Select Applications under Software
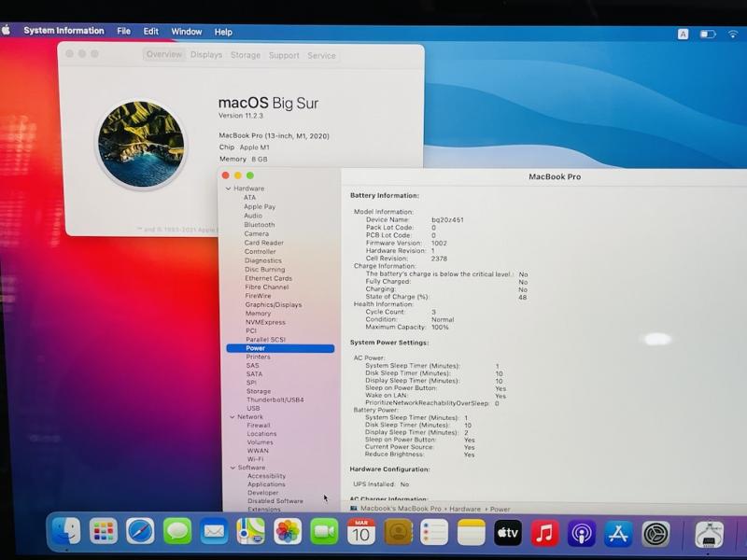747x560 pixels. (x=266, y=484)
